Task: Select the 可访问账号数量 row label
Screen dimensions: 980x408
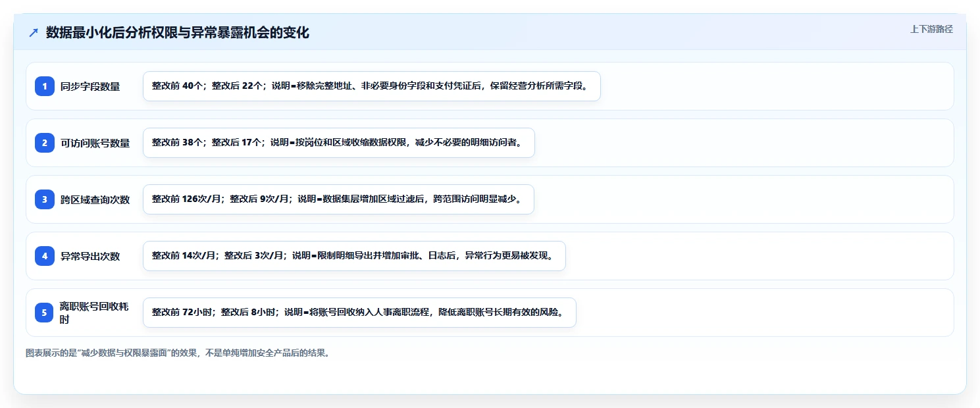Action: (x=95, y=143)
